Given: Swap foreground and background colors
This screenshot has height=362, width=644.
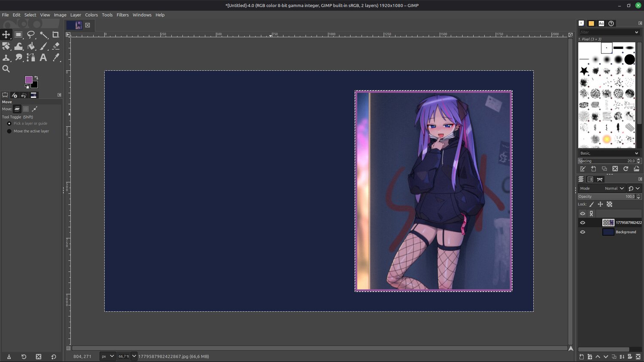Looking at the screenshot, I should click(x=36, y=78).
